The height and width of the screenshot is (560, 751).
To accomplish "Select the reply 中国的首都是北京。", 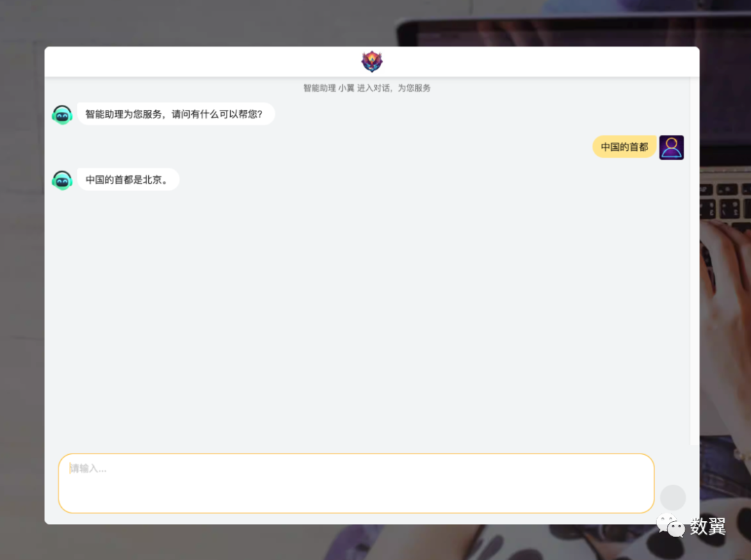I will tap(128, 179).
